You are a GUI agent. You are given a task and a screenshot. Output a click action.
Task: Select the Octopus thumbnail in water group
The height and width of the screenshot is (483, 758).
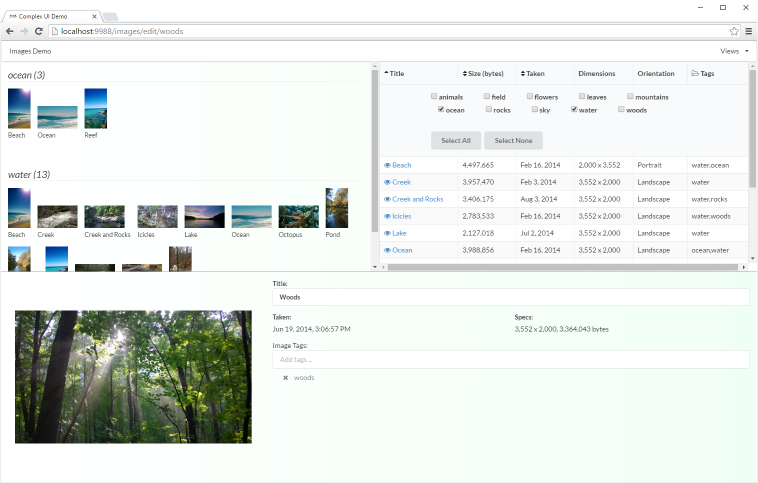[x=299, y=217]
